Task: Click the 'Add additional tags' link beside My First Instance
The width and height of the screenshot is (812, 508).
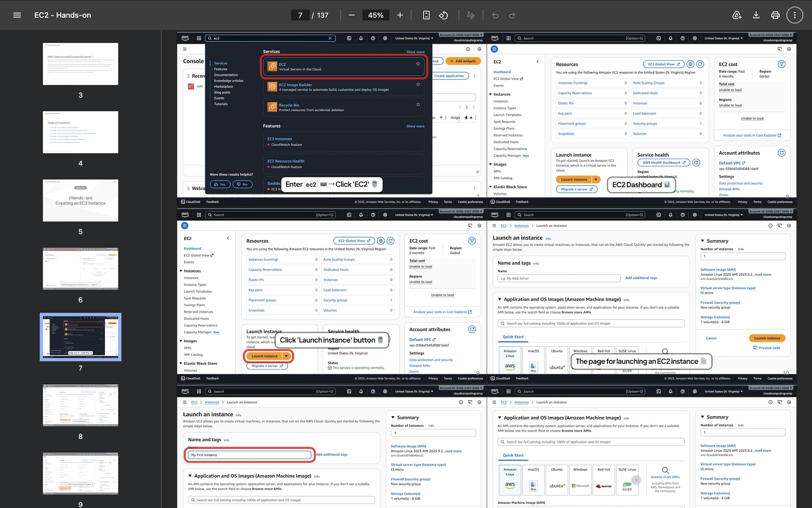Action: pyautogui.click(x=332, y=454)
